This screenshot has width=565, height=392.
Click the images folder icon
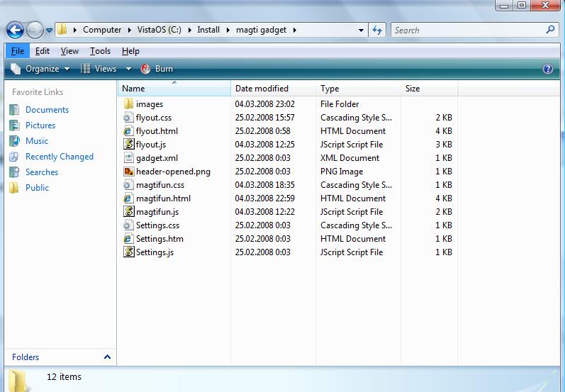pyautogui.click(x=128, y=104)
